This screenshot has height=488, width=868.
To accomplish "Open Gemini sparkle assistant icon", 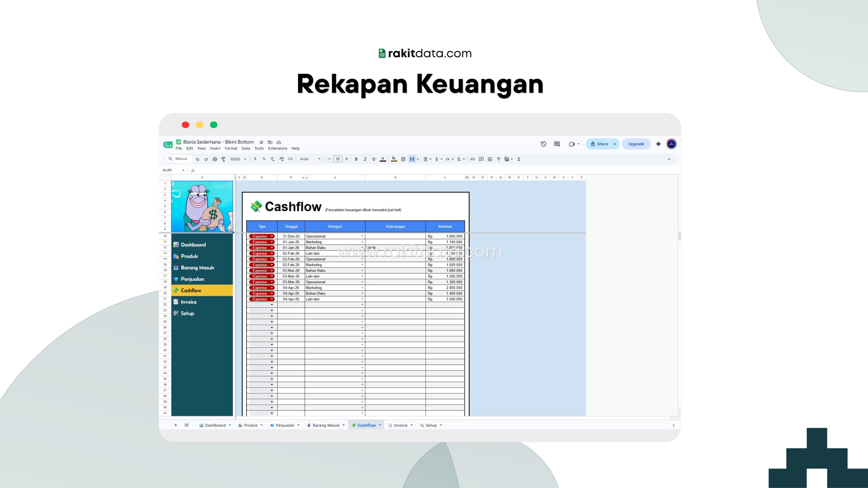I will [658, 144].
